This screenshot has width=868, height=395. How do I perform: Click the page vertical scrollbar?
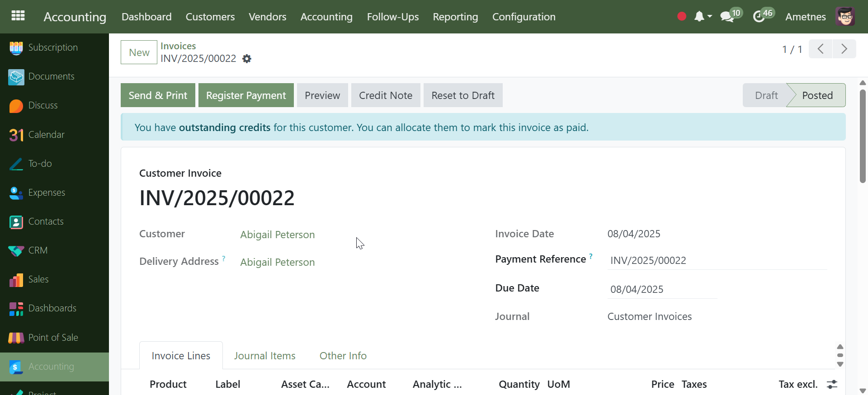(863, 136)
